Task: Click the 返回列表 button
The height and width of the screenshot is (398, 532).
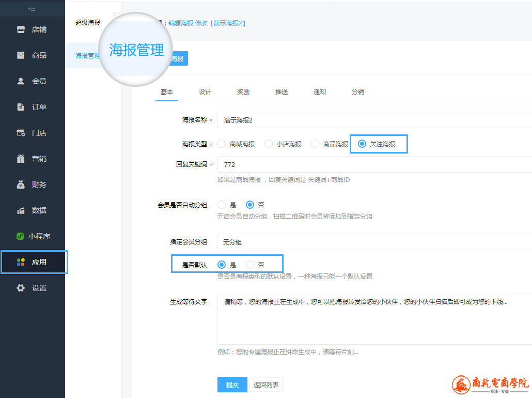Action: point(267,385)
